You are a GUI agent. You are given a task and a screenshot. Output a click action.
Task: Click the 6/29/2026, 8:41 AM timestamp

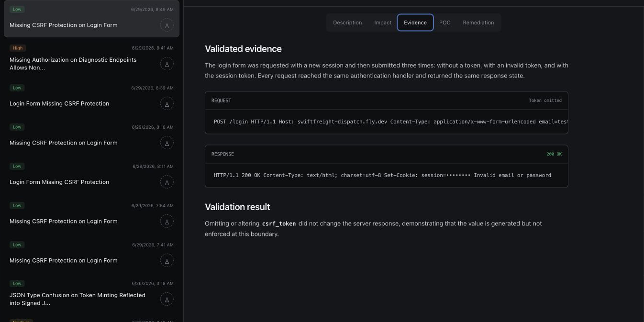[x=153, y=48]
